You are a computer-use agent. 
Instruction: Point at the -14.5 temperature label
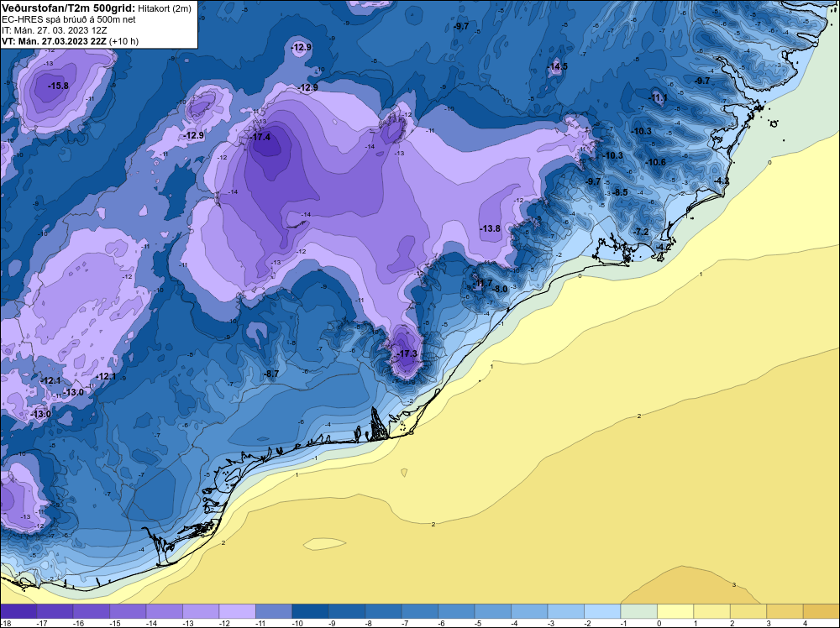click(557, 67)
